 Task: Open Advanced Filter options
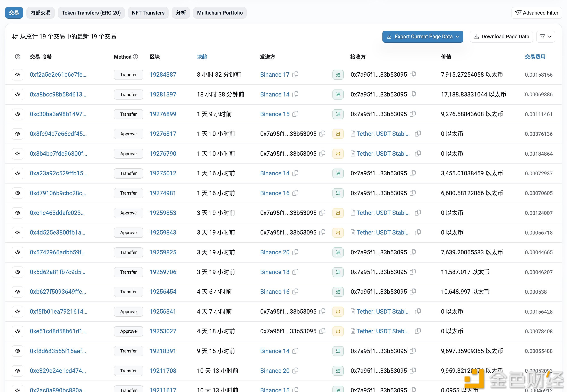tap(536, 13)
